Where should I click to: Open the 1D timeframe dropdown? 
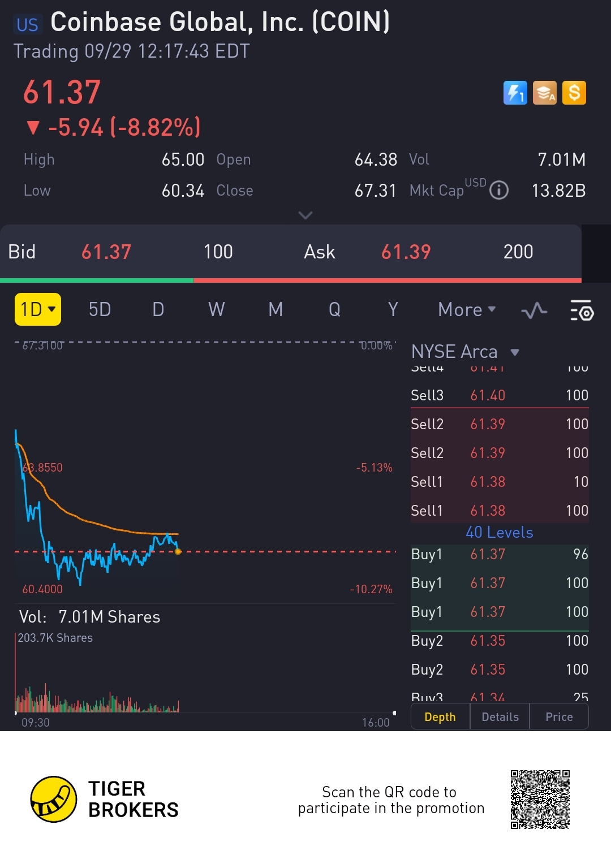click(x=38, y=309)
